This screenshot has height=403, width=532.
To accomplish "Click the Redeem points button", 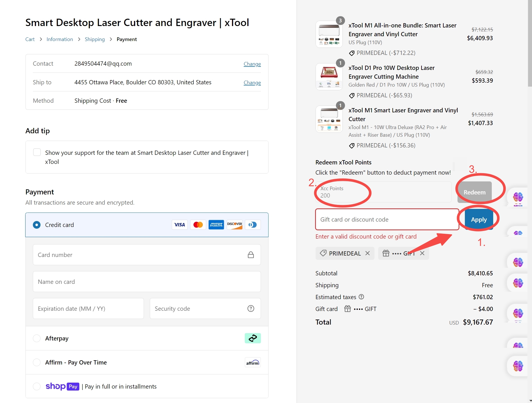I will (x=474, y=192).
